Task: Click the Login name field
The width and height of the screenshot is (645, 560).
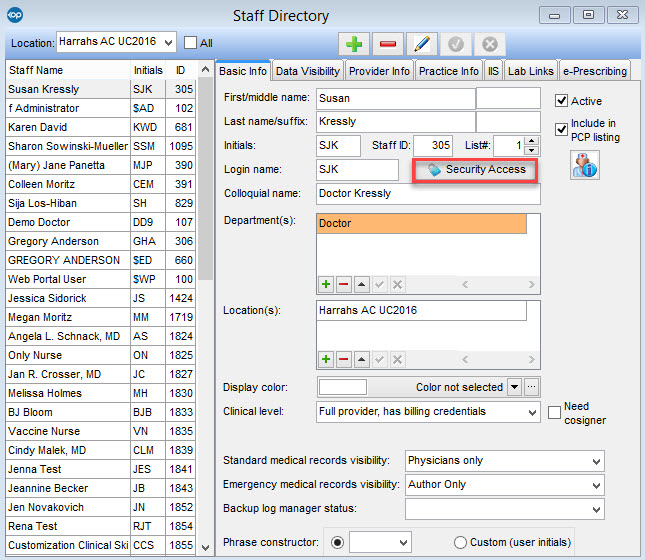Action: pyautogui.click(x=357, y=170)
